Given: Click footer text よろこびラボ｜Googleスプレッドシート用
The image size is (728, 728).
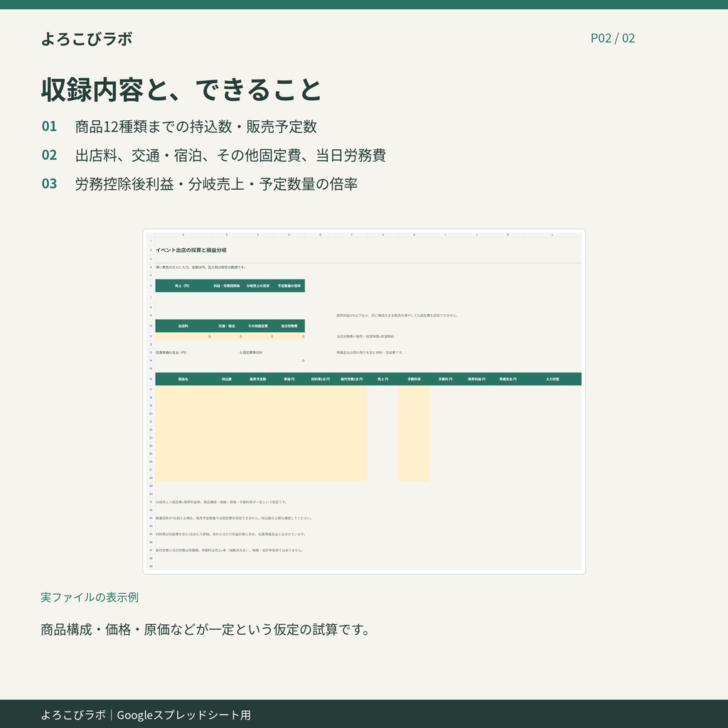Looking at the screenshot, I should tap(146, 714).
